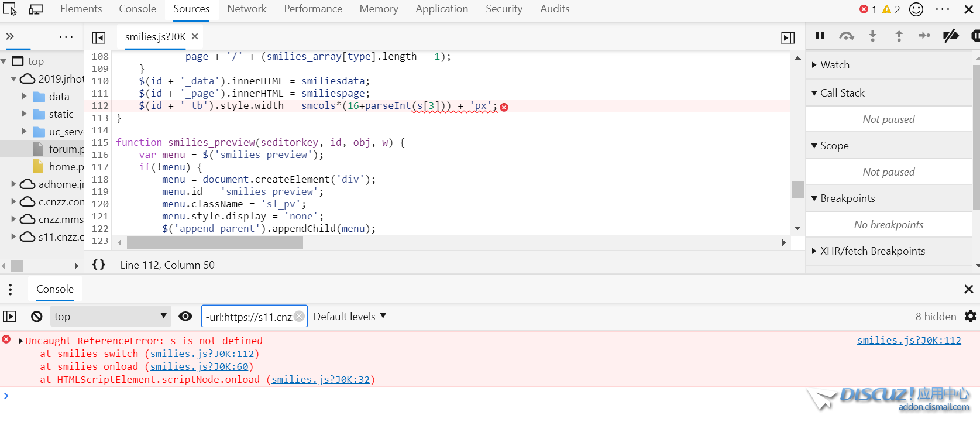Expand the data folder in tree

[24, 97]
